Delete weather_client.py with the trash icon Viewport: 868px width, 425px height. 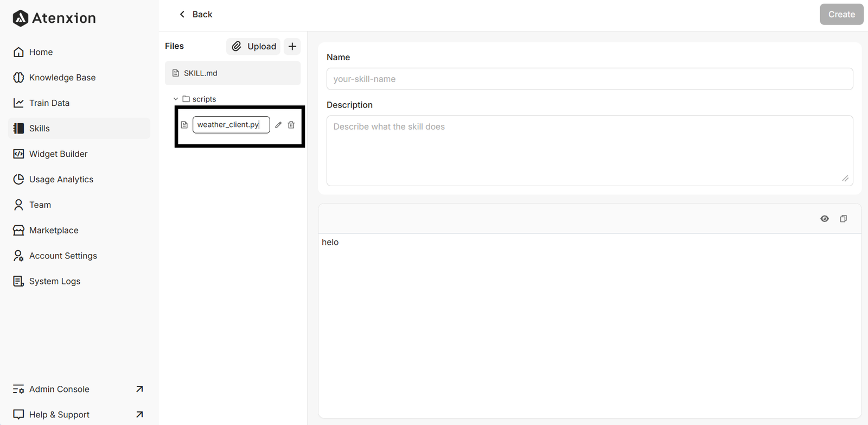(x=291, y=125)
